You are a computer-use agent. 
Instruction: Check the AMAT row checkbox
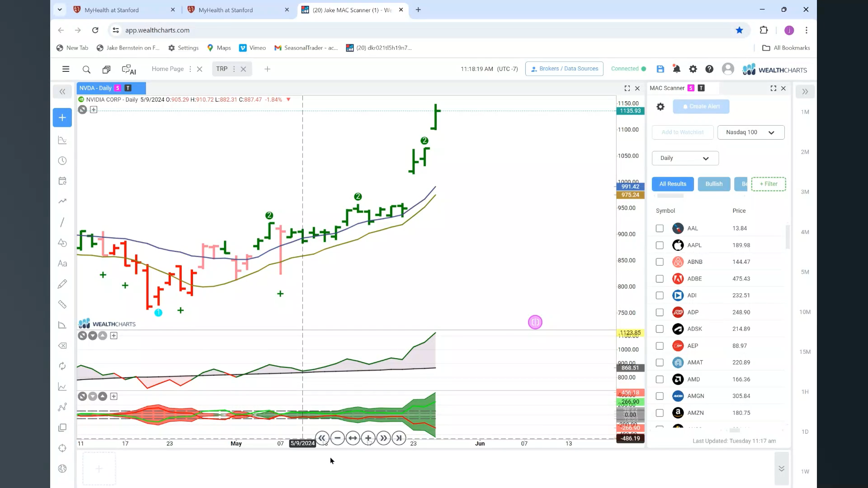(x=660, y=362)
